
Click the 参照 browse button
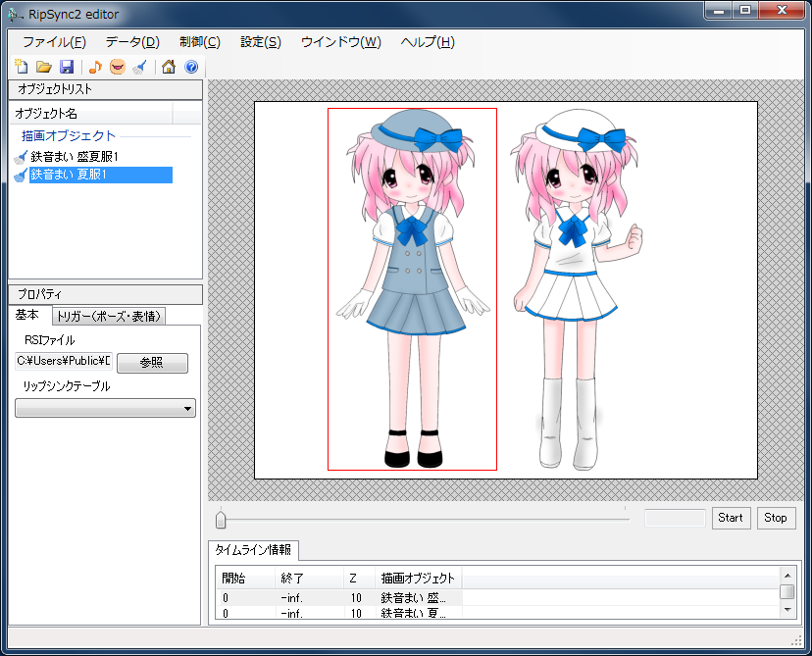(x=152, y=363)
